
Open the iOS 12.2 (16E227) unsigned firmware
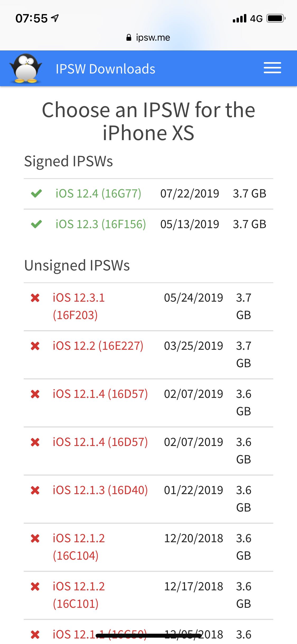(x=98, y=346)
